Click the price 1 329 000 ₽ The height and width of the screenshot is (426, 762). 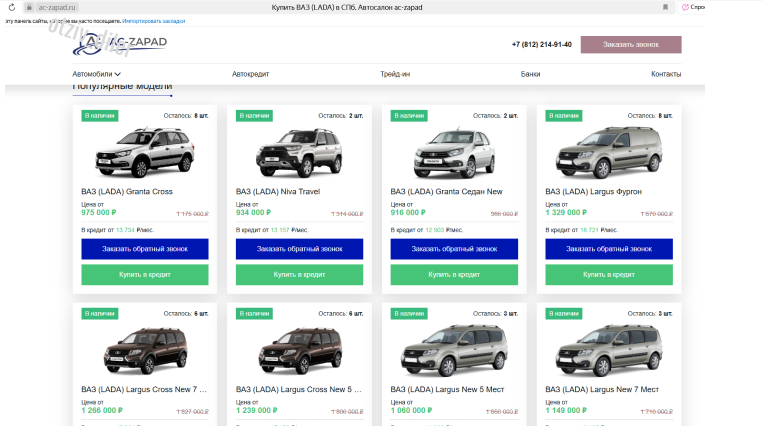566,212
